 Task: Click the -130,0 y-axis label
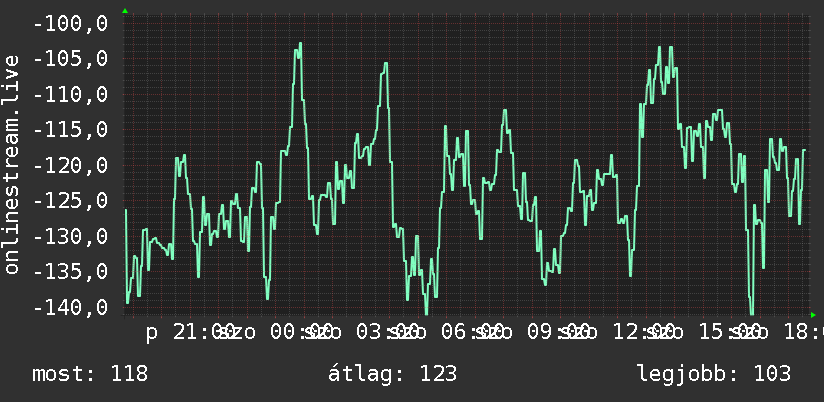70,236
